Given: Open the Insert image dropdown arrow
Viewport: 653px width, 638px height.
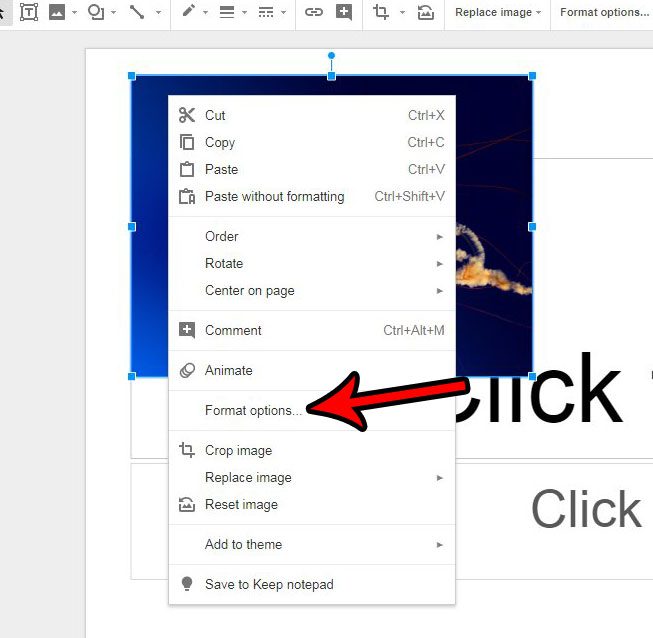Looking at the screenshot, I should click(74, 12).
